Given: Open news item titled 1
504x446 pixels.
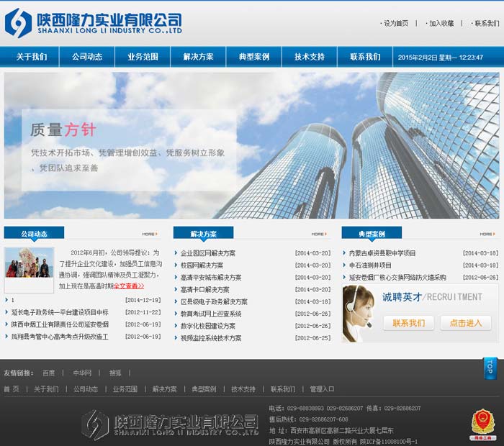Looking at the screenshot, I should (x=12, y=300).
